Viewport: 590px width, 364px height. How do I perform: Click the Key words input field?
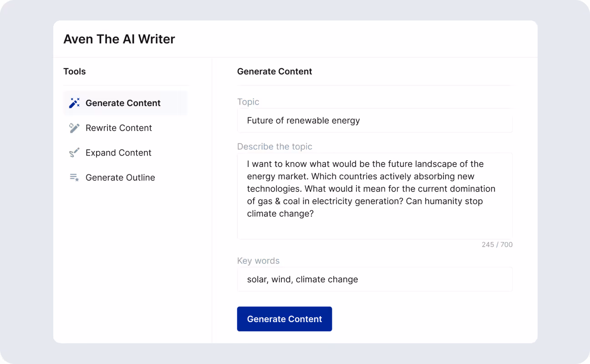pos(374,279)
